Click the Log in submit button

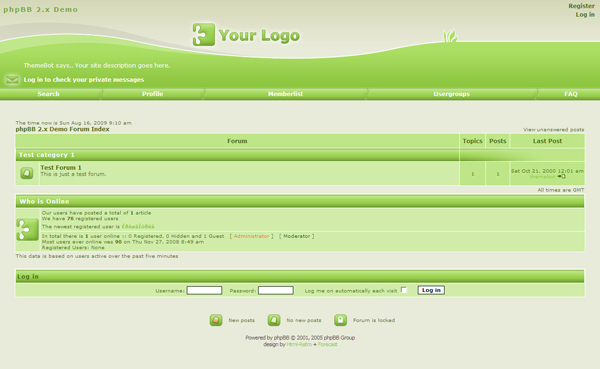tap(431, 290)
